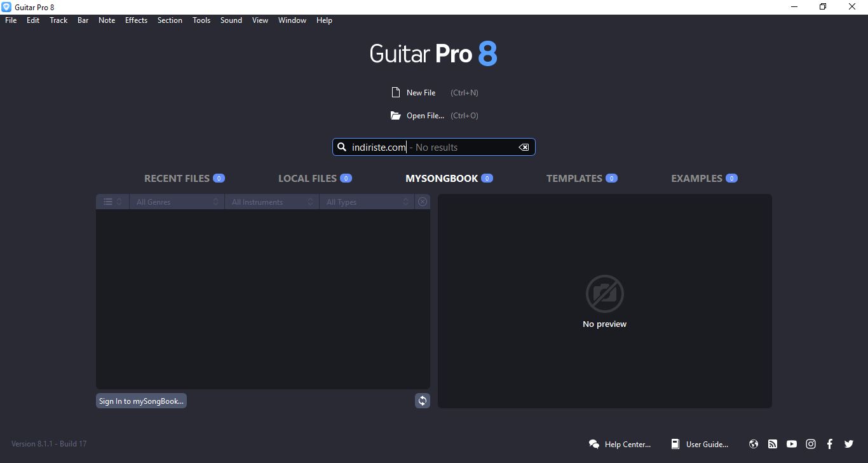Click Sign In to mySongBook button
This screenshot has width=868, height=463.
click(141, 401)
